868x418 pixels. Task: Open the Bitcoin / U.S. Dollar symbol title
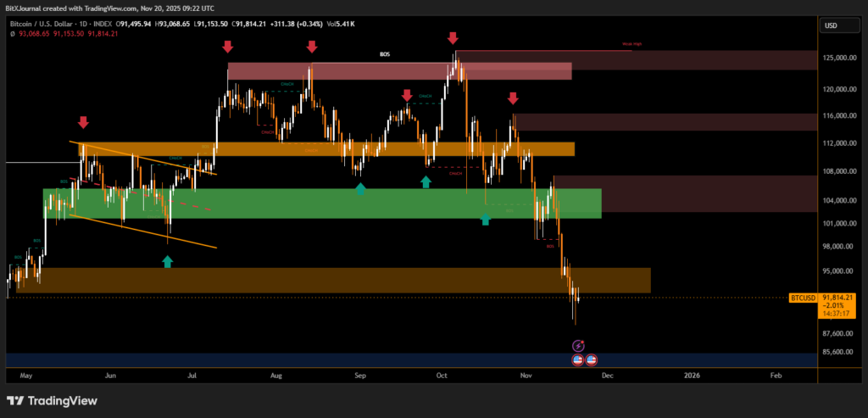[x=51, y=25]
